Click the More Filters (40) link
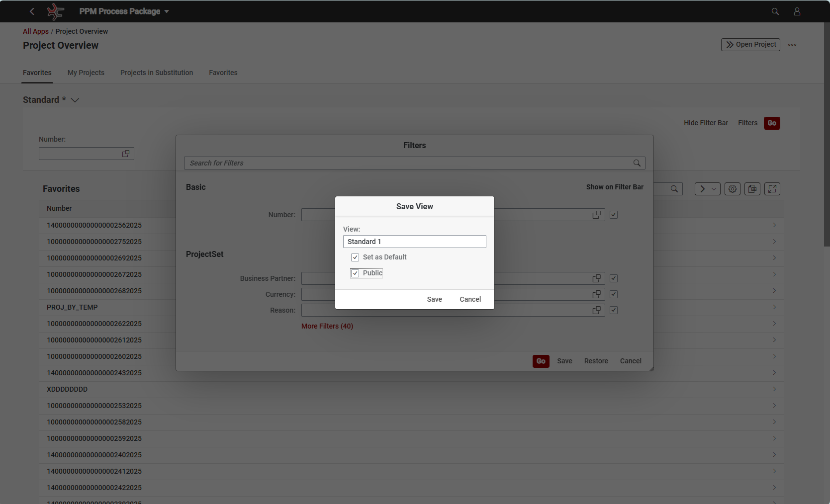Viewport: 830px width, 504px height. coord(327,326)
